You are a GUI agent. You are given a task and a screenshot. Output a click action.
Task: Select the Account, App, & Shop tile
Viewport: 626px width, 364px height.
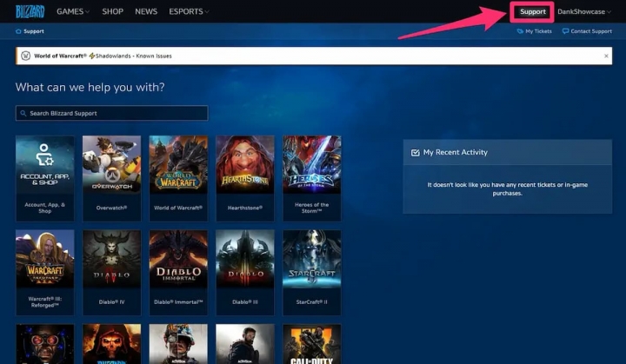coord(44,178)
